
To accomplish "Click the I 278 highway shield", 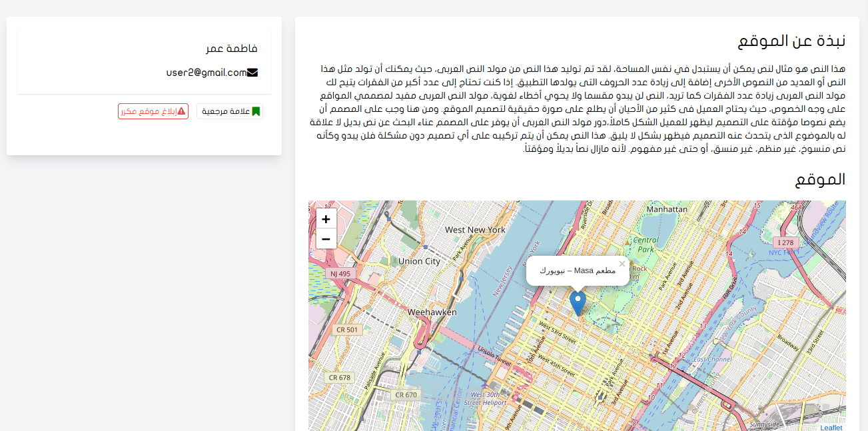I will (x=787, y=242).
